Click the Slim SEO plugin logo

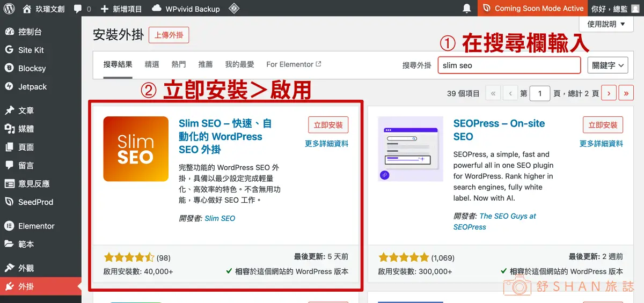tap(136, 149)
